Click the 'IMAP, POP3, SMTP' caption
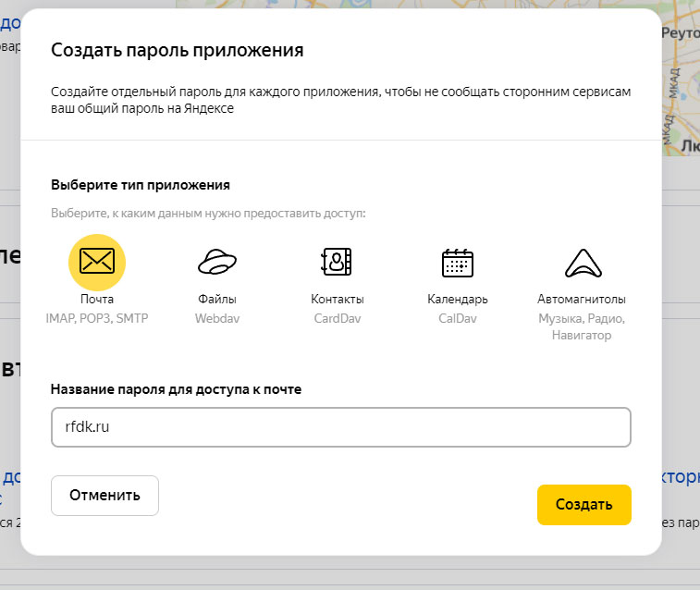This screenshot has width=700, height=590. (x=97, y=318)
